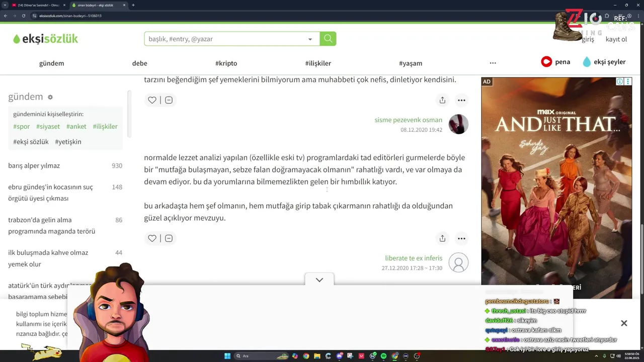644x362 pixels.
Task: Click the And Just Like That advertisement
Action: pos(556,188)
